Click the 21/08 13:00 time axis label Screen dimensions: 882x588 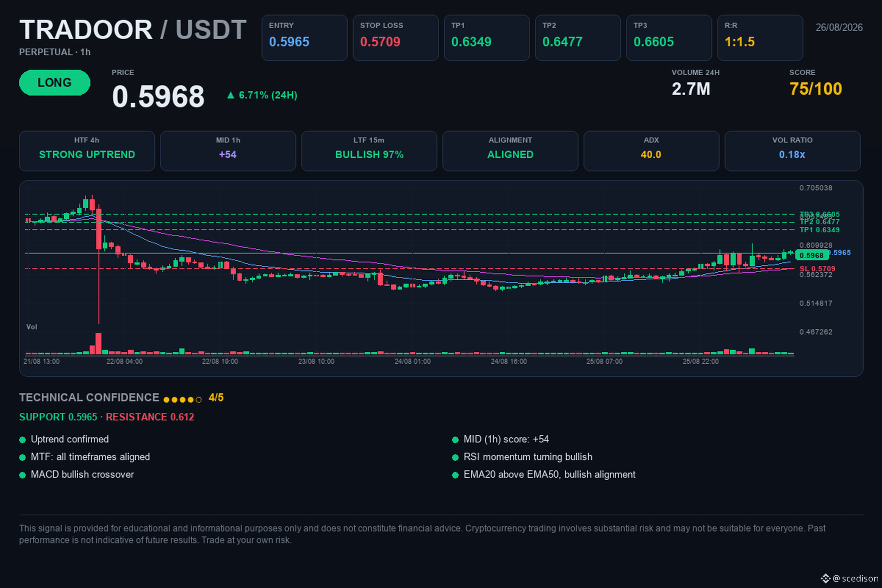tap(41, 362)
